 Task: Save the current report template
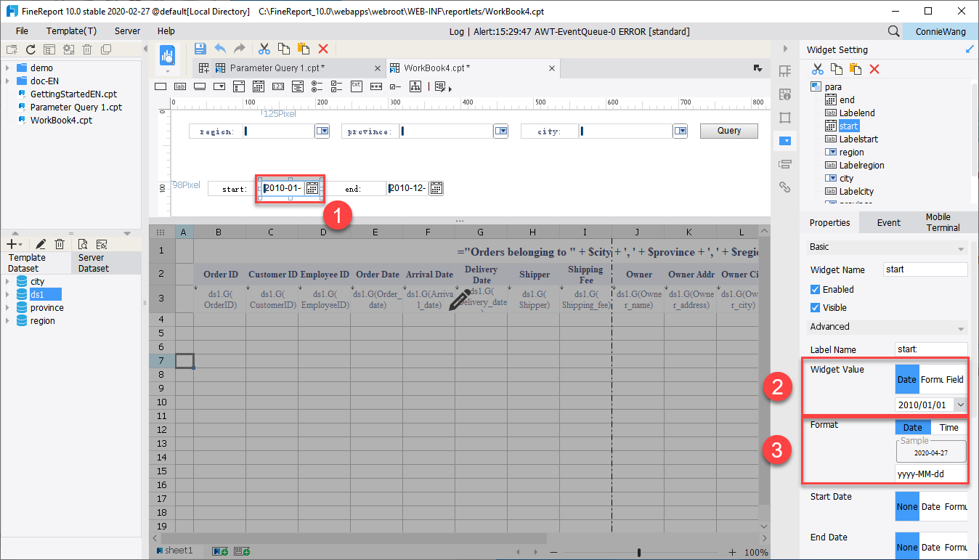point(200,48)
